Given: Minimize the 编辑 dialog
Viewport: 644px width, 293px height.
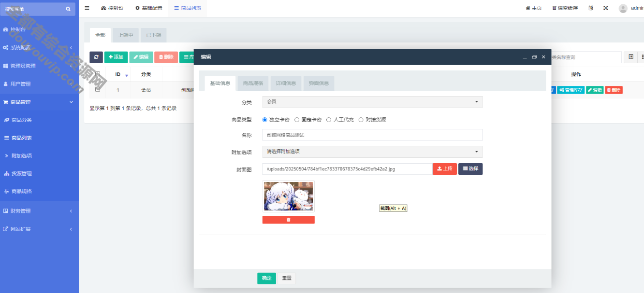Looking at the screenshot, I should 525,57.
